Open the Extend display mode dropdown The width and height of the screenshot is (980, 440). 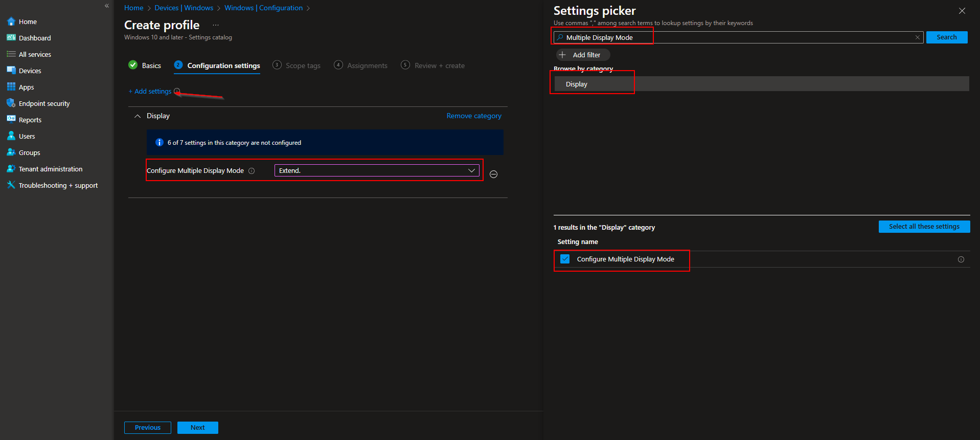coord(377,170)
